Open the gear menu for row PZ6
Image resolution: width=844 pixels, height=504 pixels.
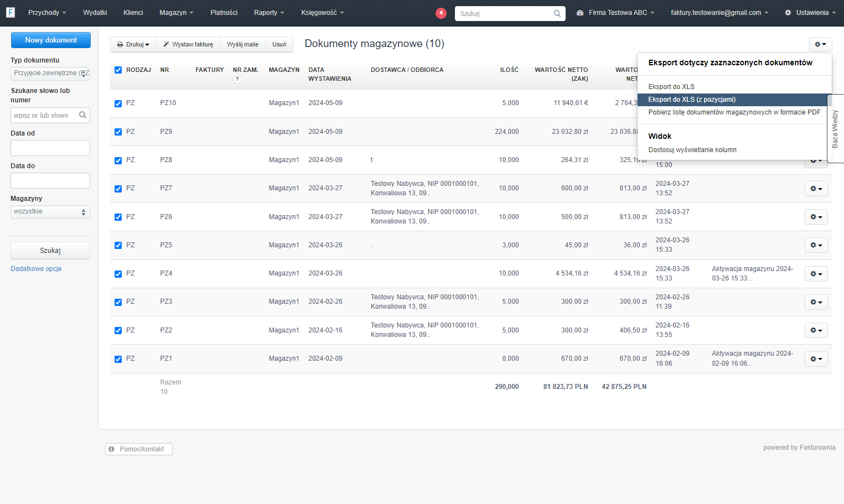click(x=816, y=217)
